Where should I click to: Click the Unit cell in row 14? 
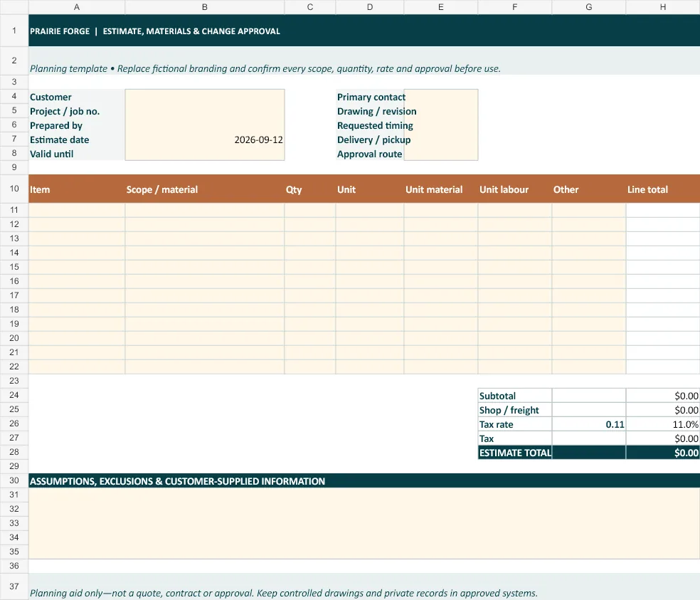click(370, 253)
